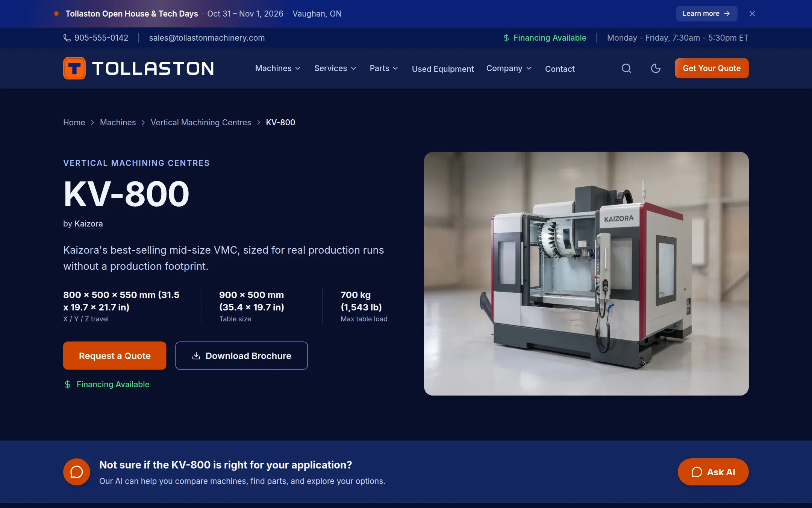Navigate to Home breadcrumb
The width and height of the screenshot is (812, 508).
pos(74,122)
